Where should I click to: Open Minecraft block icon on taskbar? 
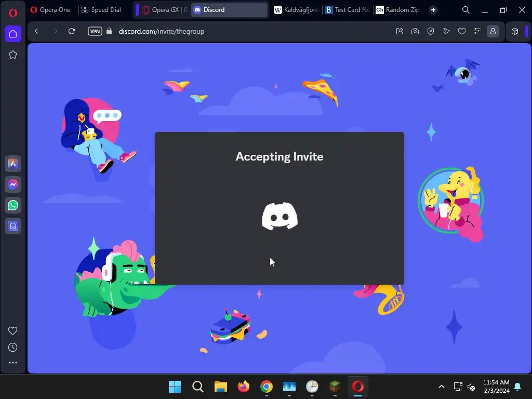pyautogui.click(x=335, y=387)
